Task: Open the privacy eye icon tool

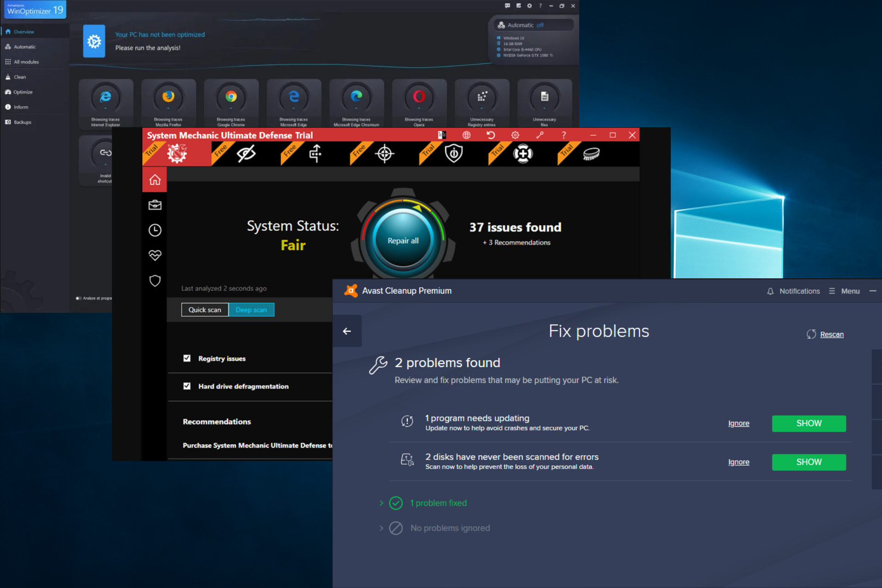Action: pyautogui.click(x=246, y=154)
